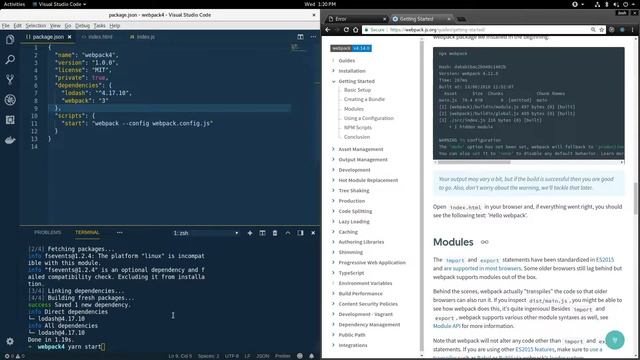Copy the Modules heading anchor link
This screenshot has width=640, height=360.
[484, 242]
